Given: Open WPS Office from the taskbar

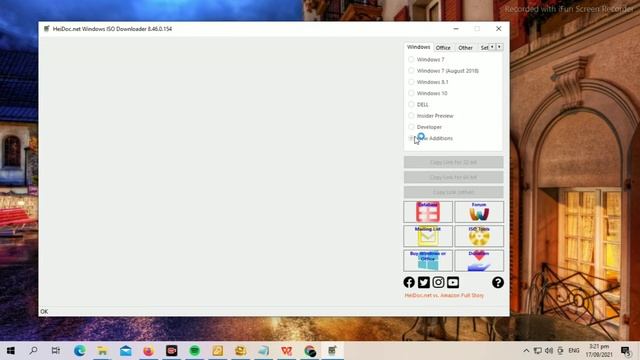Looking at the screenshot, I should click(x=287, y=351).
